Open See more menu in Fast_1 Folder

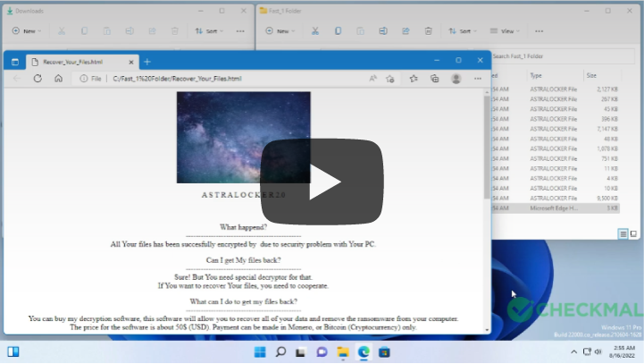click(x=539, y=30)
